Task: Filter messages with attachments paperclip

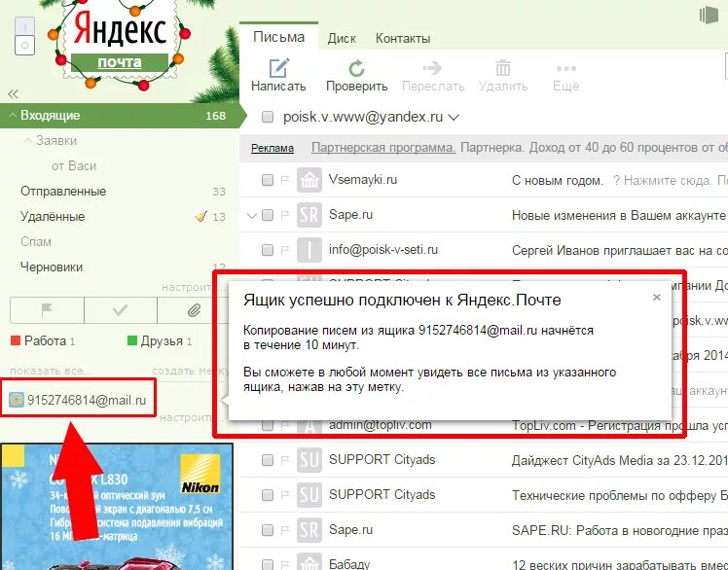Action: pyautogui.click(x=194, y=310)
